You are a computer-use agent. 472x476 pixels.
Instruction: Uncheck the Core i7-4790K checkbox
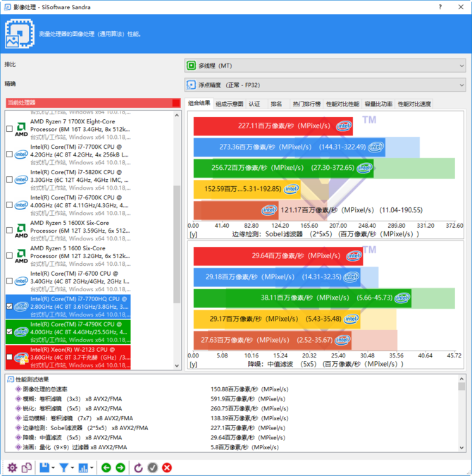tap(9, 332)
